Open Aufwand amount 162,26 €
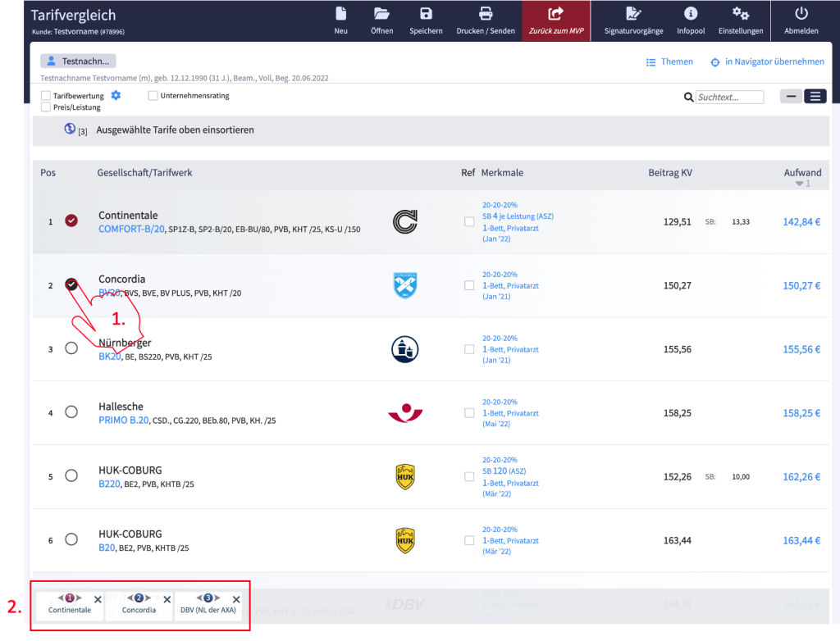Image resolution: width=840 pixels, height=641 pixels. click(801, 476)
